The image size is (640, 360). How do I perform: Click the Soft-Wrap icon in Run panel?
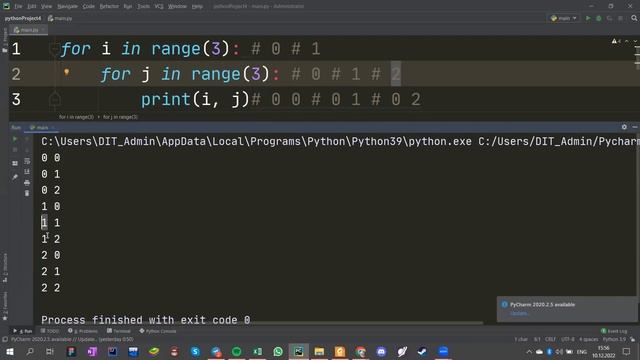(27, 161)
